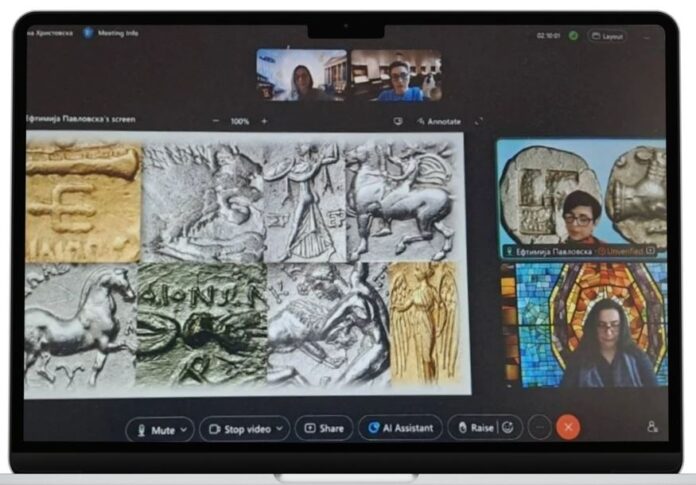Select Ефтимија Павловска's video tile
Viewport: 696px width, 485px height.
581,199
